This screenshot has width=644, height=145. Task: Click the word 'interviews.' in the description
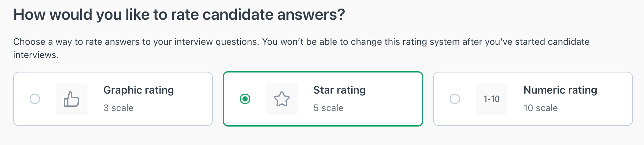pyautogui.click(x=36, y=55)
